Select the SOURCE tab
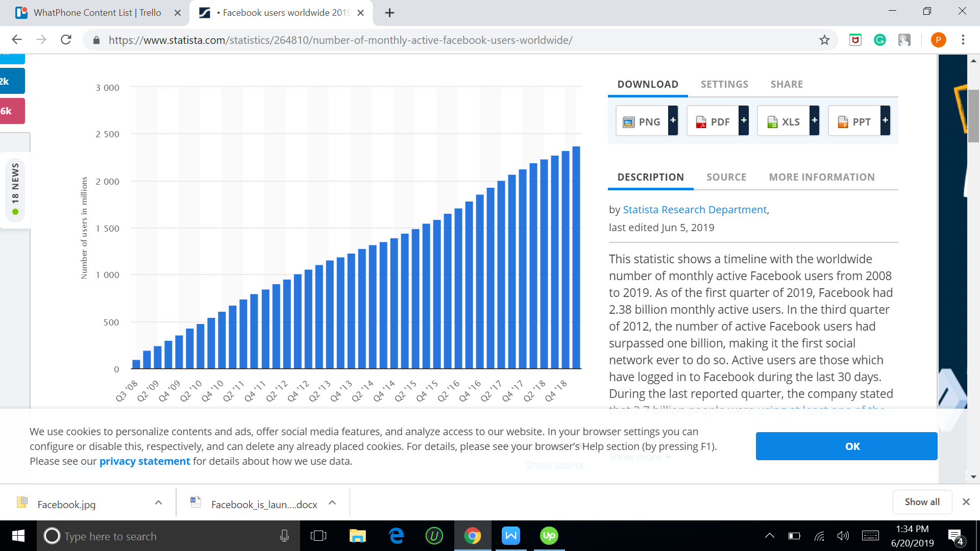This screenshot has width=980, height=551. 726,177
